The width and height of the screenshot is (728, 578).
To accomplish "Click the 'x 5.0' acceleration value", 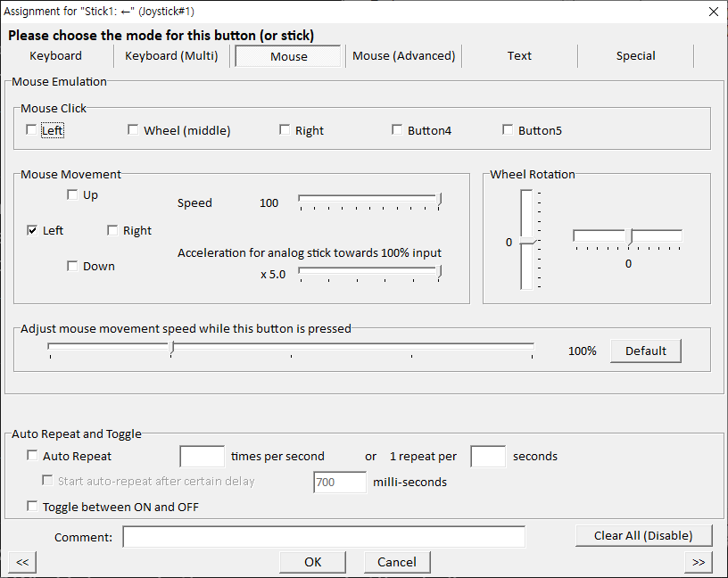I will [273, 275].
